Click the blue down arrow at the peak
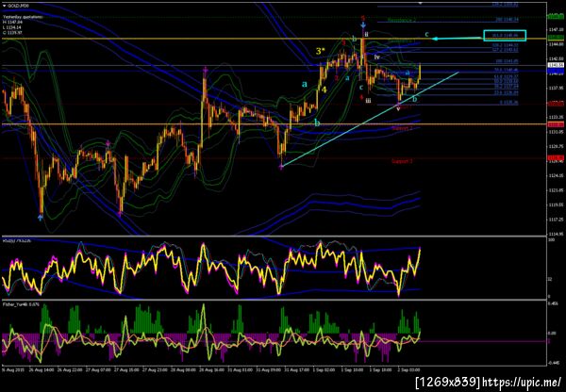The height and width of the screenshot is (392, 566). point(363,25)
